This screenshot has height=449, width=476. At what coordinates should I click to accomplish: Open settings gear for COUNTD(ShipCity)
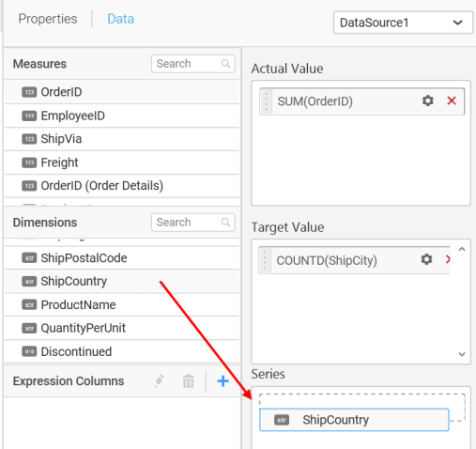(426, 259)
